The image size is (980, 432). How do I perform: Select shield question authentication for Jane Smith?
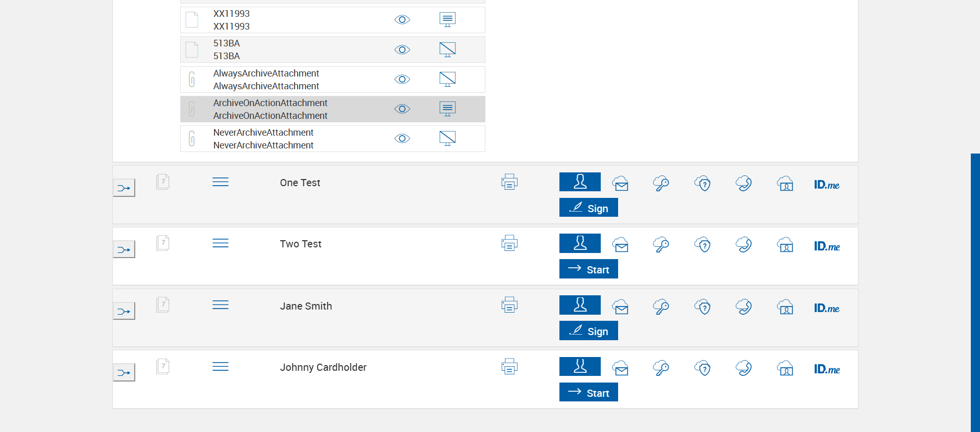pyautogui.click(x=703, y=307)
